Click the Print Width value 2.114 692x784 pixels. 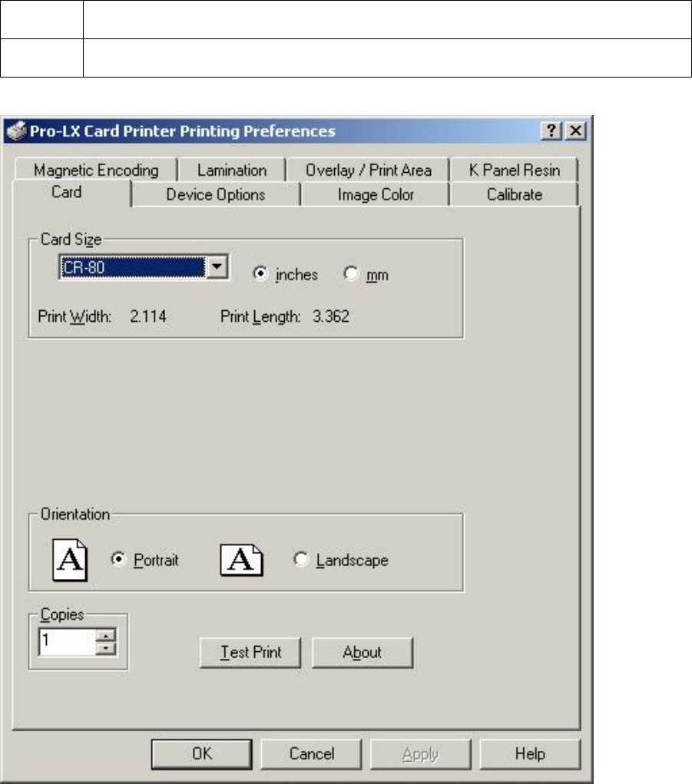coord(148,316)
